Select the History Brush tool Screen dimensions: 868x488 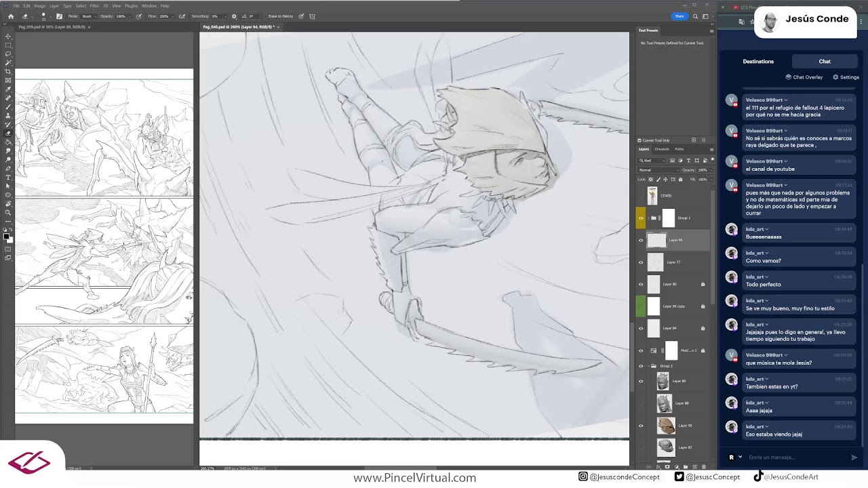8,125
